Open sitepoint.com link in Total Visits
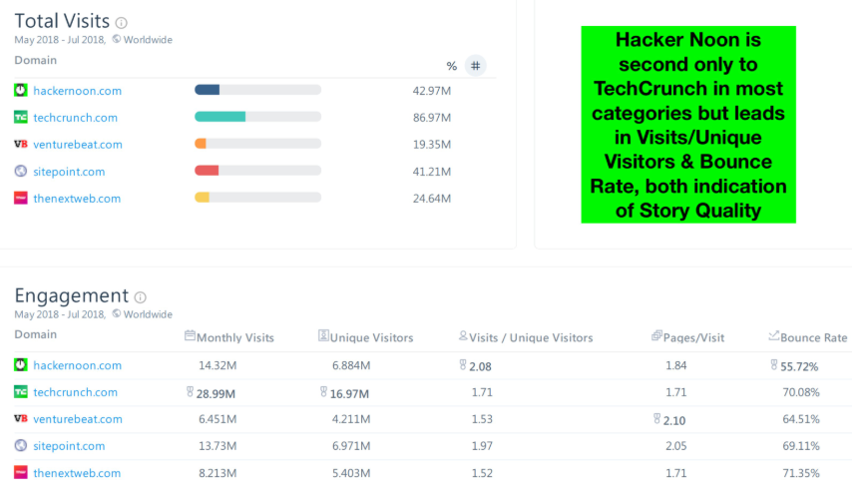868x501 pixels. pos(69,172)
